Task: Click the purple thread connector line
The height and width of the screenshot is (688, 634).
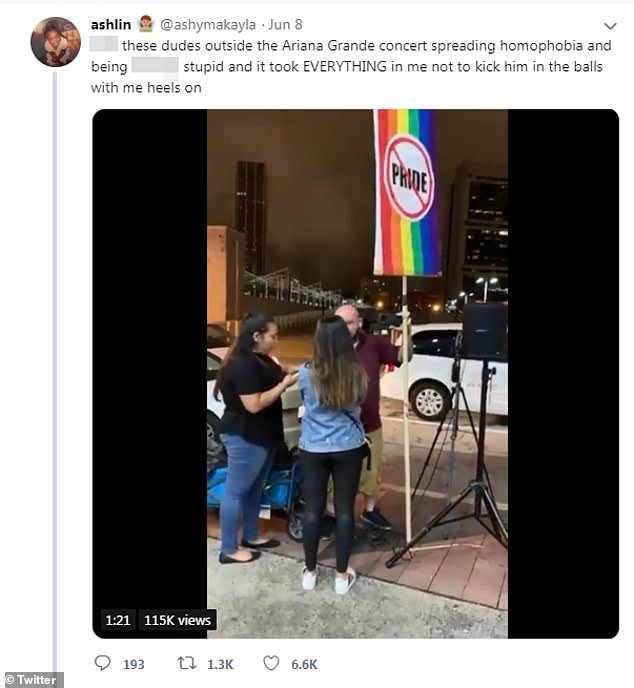Action: 55,373
